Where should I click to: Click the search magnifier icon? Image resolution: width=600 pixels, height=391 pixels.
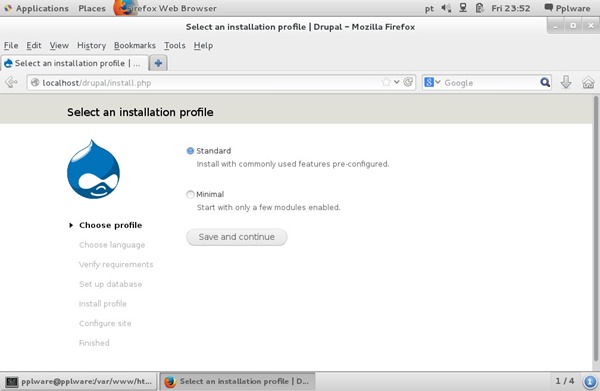pos(545,82)
